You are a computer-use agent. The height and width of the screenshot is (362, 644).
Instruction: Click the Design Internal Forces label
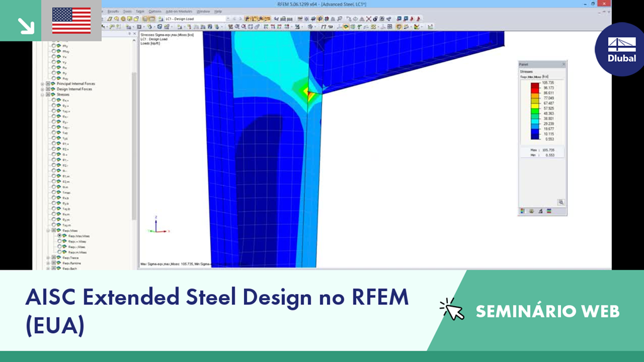[x=74, y=89]
